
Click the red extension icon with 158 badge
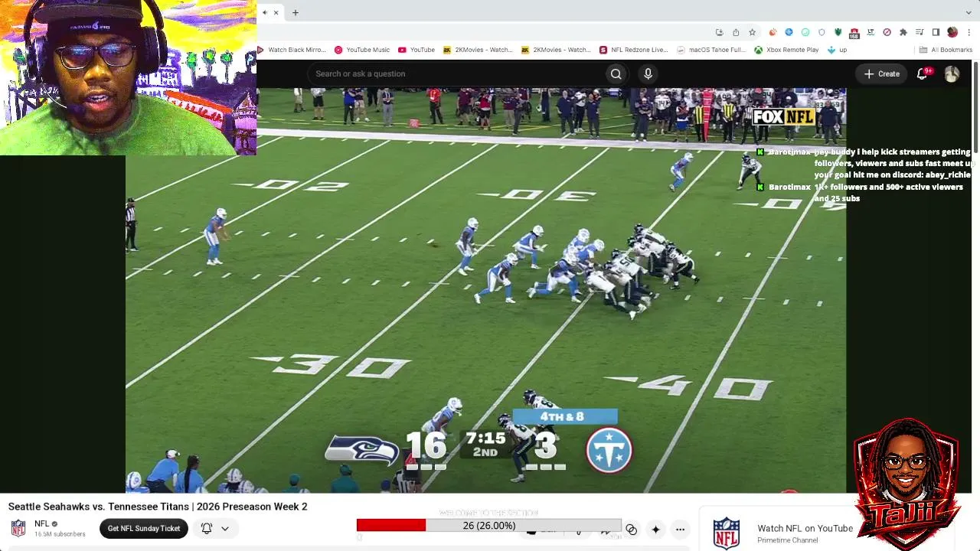[x=854, y=33]
